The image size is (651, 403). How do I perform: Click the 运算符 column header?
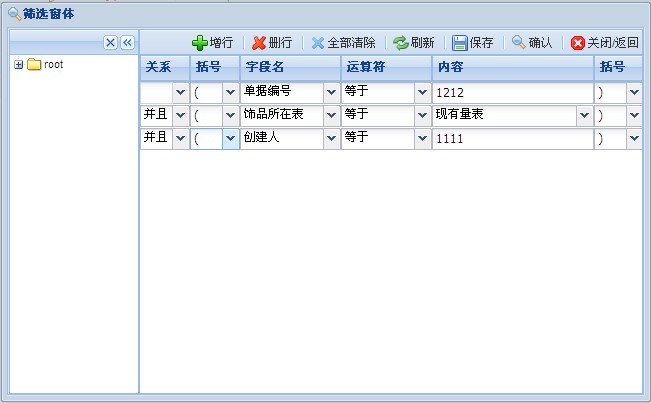click(386, 67)
